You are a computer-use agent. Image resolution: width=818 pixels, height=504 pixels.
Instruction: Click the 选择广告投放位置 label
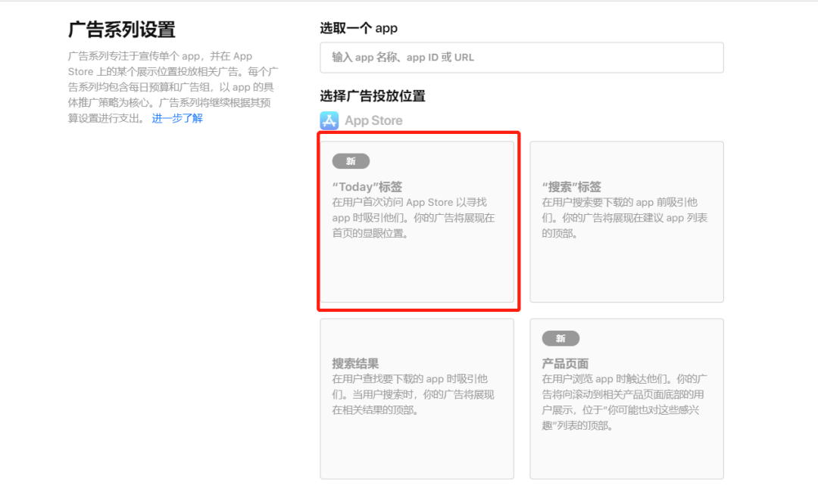tap(373, 96)
